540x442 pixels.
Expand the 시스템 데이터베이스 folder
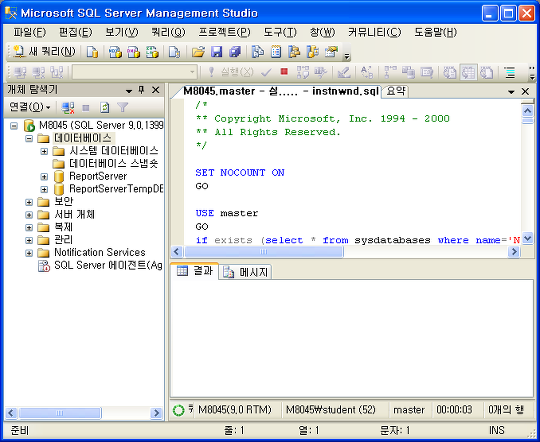point(44,151)
